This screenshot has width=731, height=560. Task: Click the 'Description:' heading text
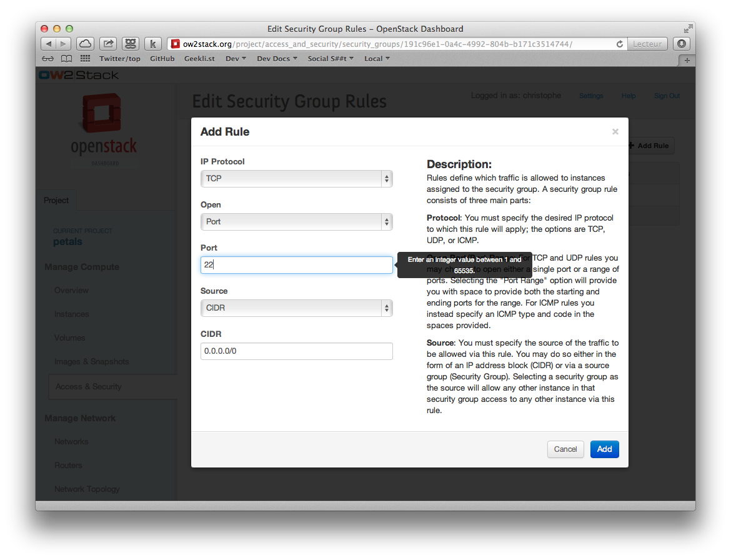(459, 164)
